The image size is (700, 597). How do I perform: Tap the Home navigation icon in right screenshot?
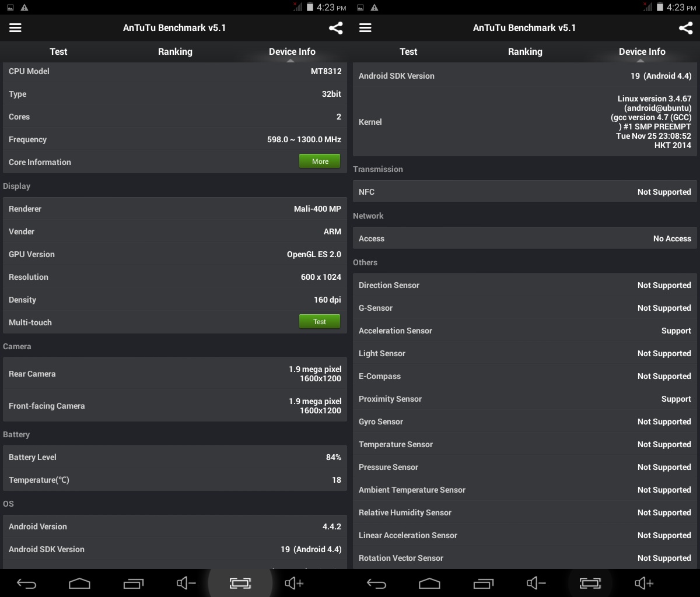429,583
